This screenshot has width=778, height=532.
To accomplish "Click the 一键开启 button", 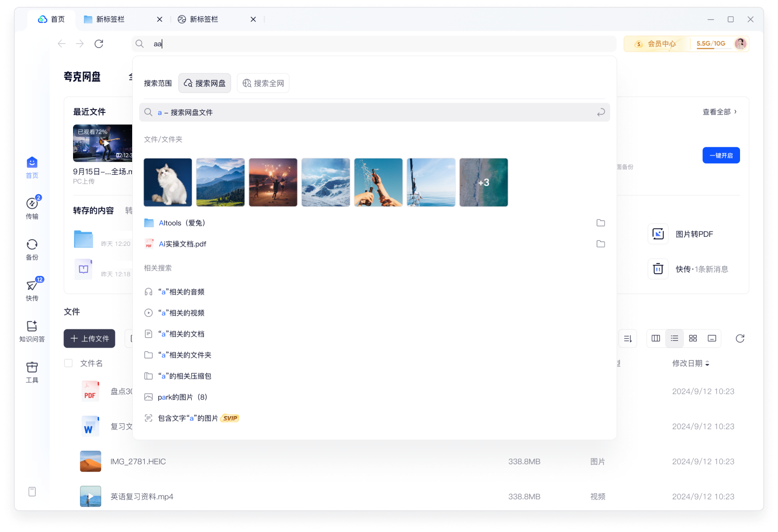I will (721, 155).
